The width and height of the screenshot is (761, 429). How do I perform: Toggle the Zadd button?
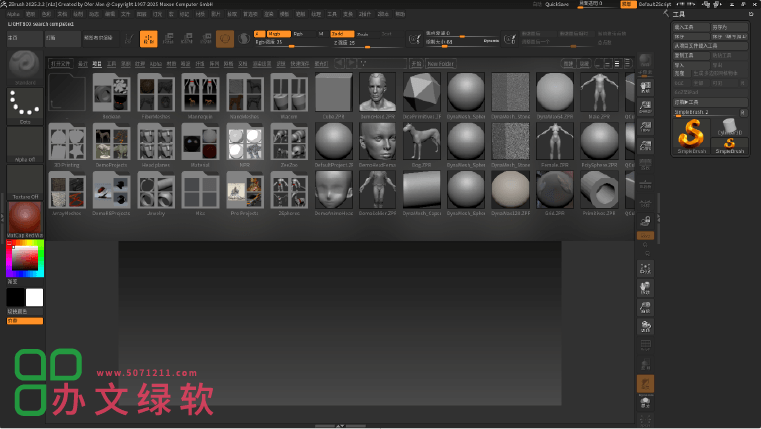[x=342, y=34]
